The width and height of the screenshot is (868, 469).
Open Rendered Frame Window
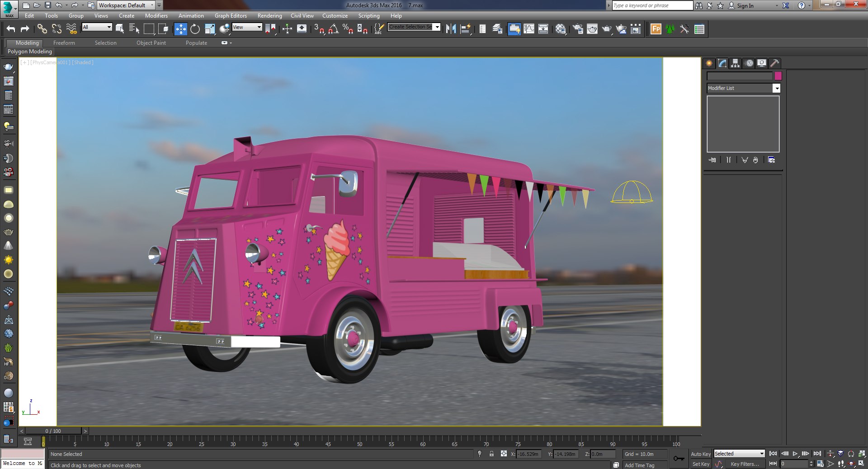(x=592, y=29)
